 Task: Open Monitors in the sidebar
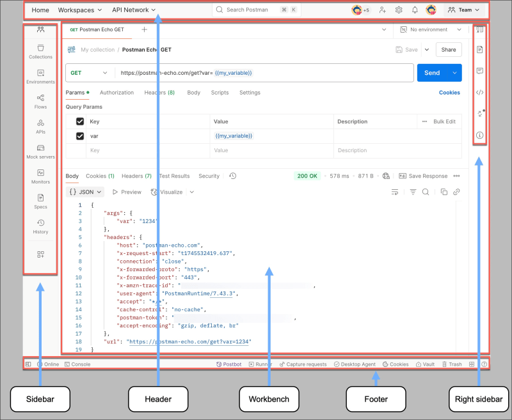coord(40,176)
